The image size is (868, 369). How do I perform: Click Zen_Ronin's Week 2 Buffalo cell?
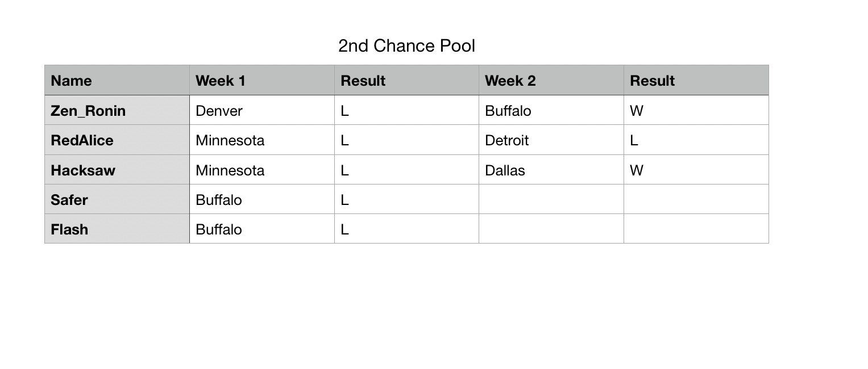pyautogui.click(x=551, y=110)
